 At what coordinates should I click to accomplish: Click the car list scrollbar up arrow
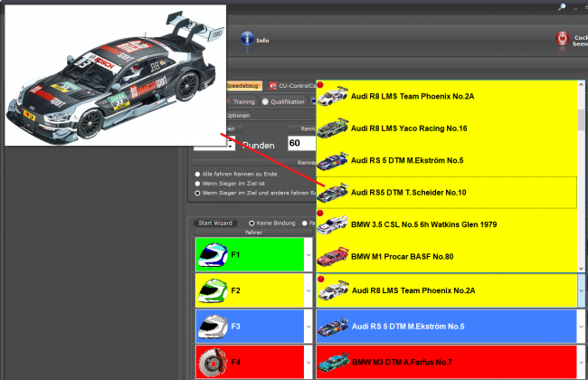point(582,85)
